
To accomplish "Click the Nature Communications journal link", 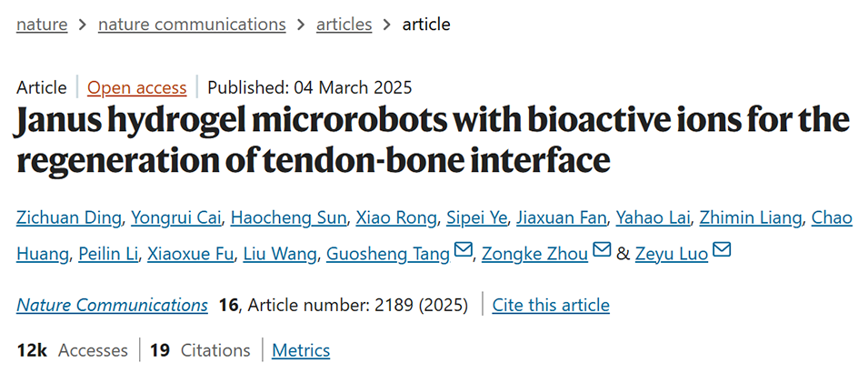I will [112, 305].
